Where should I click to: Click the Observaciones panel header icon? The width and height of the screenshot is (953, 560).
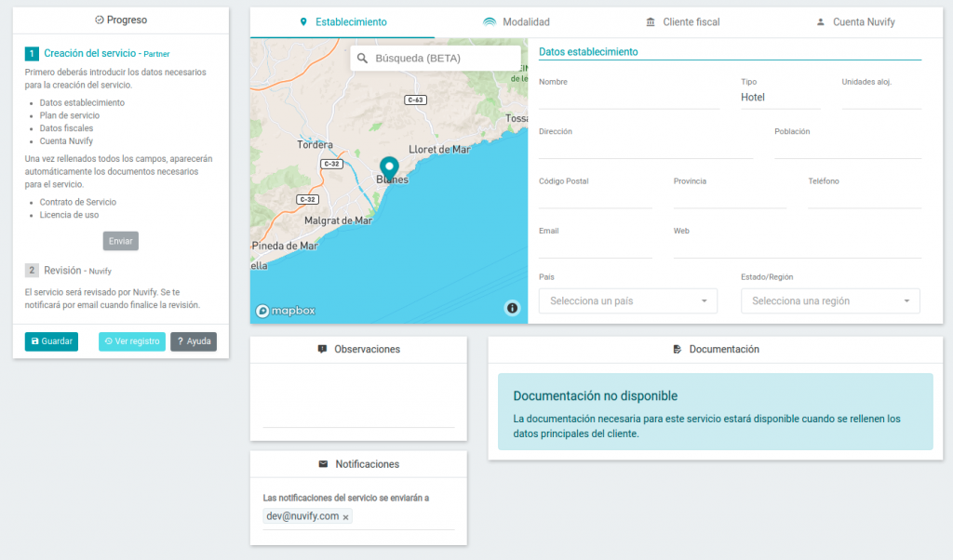pyautogui.click(x=322, y=349)
